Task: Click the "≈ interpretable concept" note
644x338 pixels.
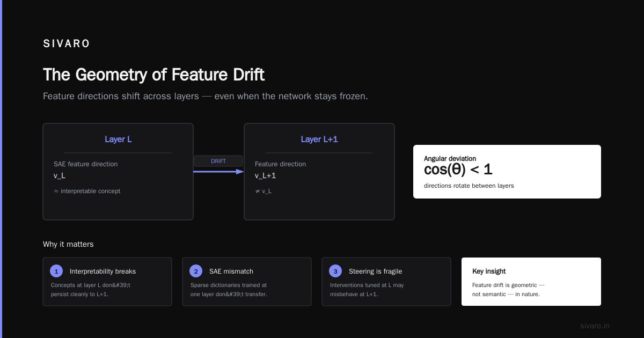Action: 87,191
